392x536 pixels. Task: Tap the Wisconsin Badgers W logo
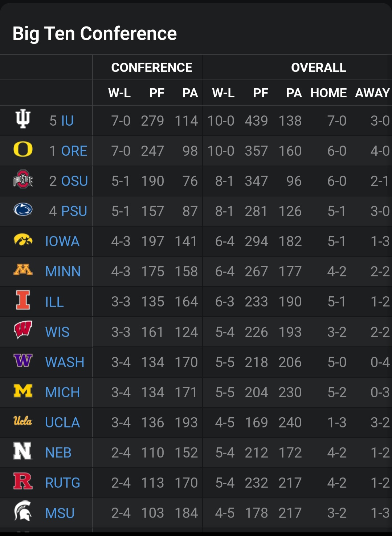23,330
